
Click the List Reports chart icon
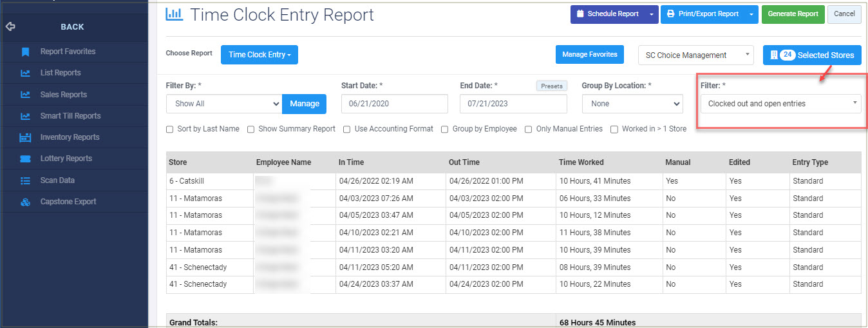click(25, 73)
